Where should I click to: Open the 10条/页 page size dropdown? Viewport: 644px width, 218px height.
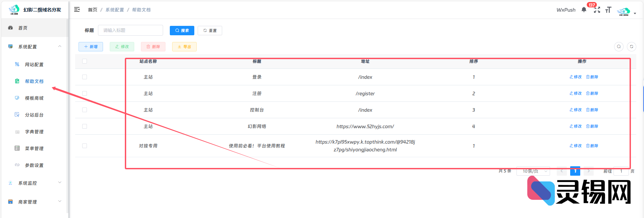click(533, 171)
